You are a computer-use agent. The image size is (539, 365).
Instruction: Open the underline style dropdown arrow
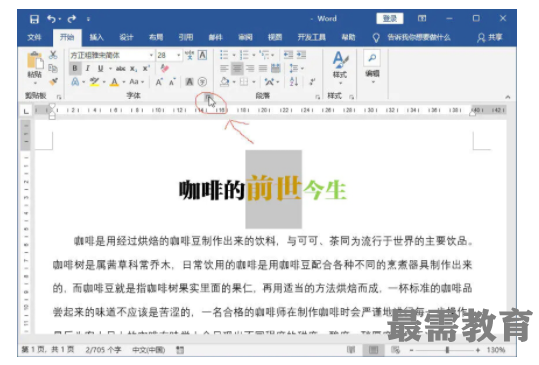[110, 68]
